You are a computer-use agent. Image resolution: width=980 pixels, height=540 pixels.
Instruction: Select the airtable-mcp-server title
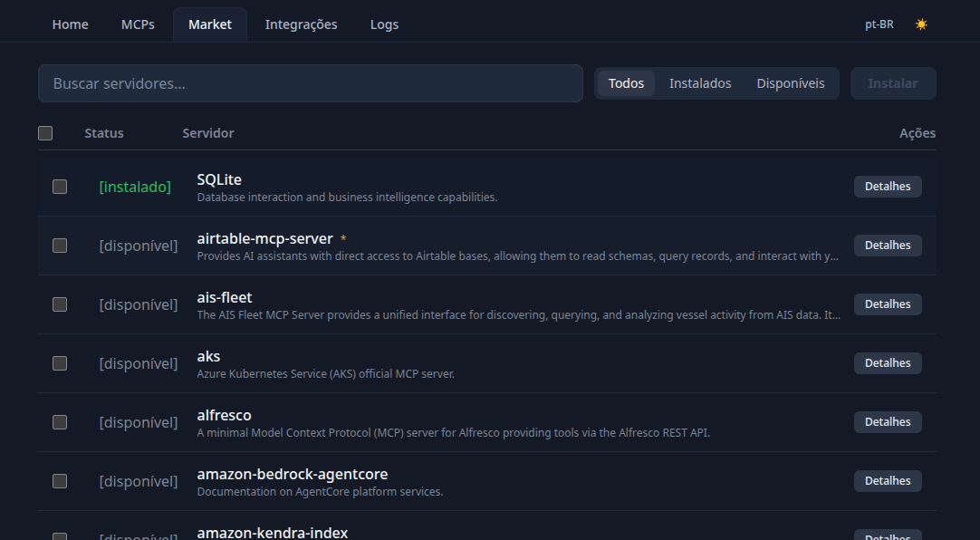[265, 238]
